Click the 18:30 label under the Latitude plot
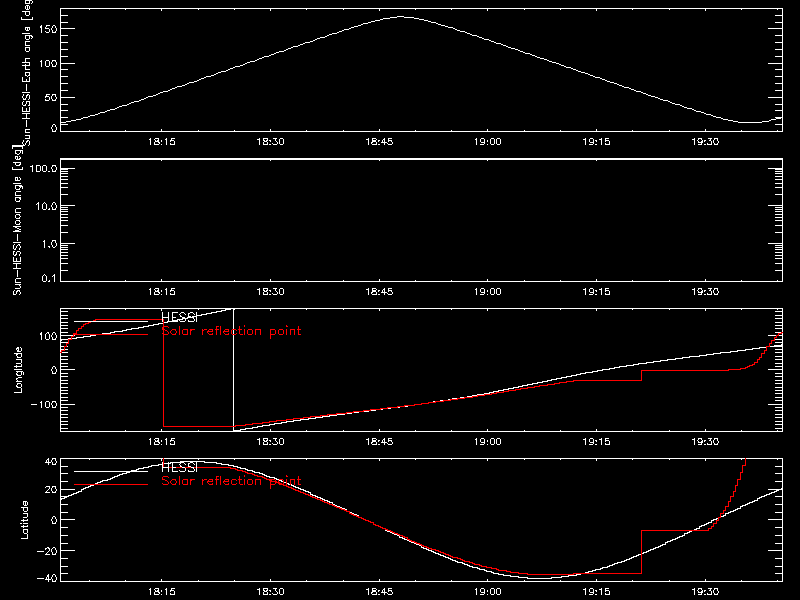Screen dimensions: 800x600 pos(270,591)
